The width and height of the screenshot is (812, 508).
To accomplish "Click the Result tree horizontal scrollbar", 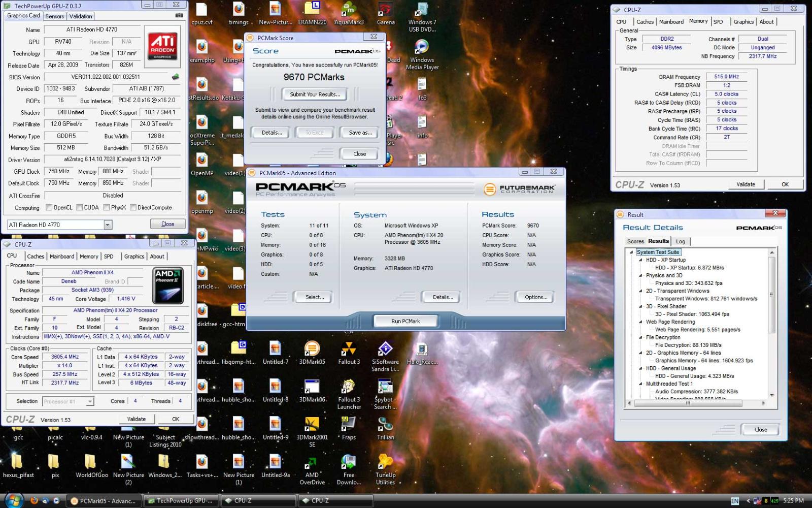I will pos(696,403).
